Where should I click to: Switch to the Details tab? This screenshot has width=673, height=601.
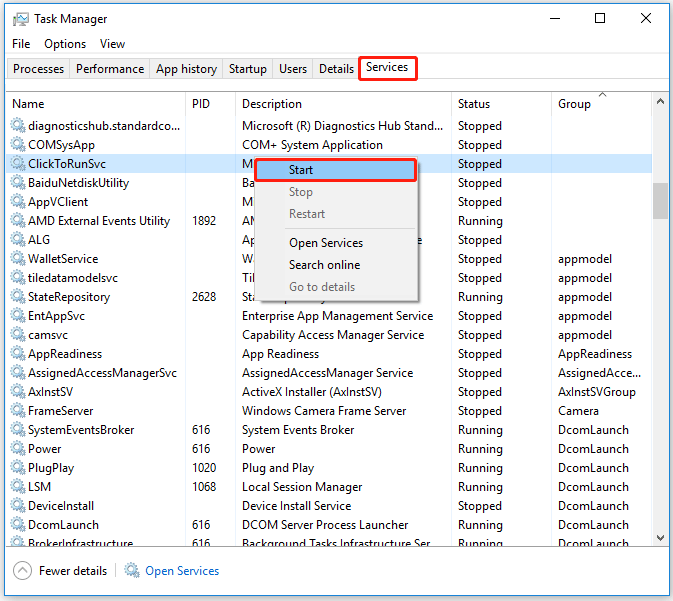pyautogui.click(x=336, y=69)
